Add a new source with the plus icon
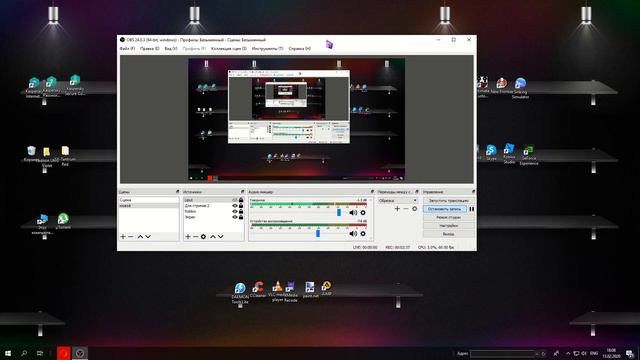This screenshot has height=360, width=640. coord(188,237)
